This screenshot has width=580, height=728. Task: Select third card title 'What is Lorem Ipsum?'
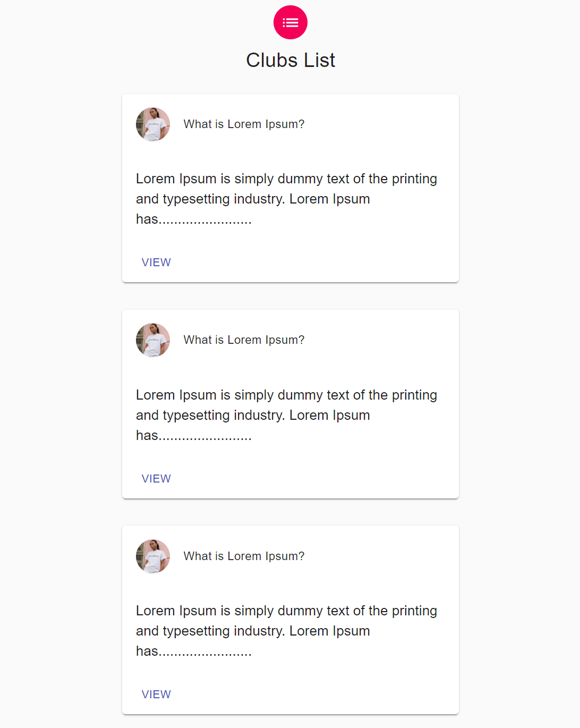click(244, 556)
